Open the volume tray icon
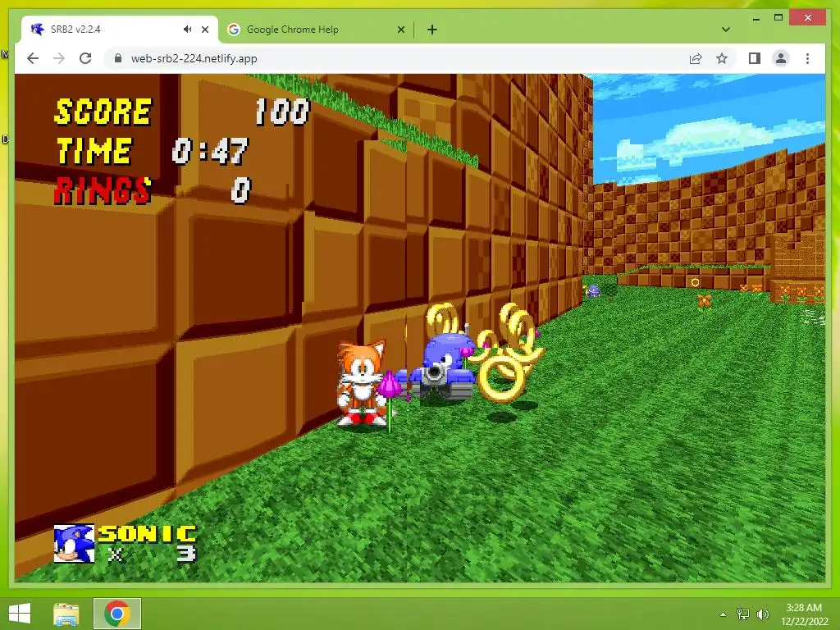840x630 pixels. [762, 614]
